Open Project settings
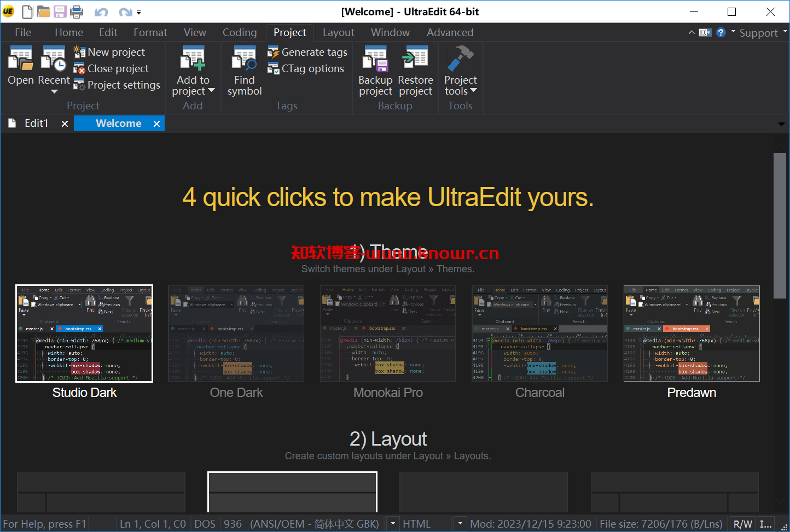The height and width of the screenshot is (532, 790). pos(117,85)
